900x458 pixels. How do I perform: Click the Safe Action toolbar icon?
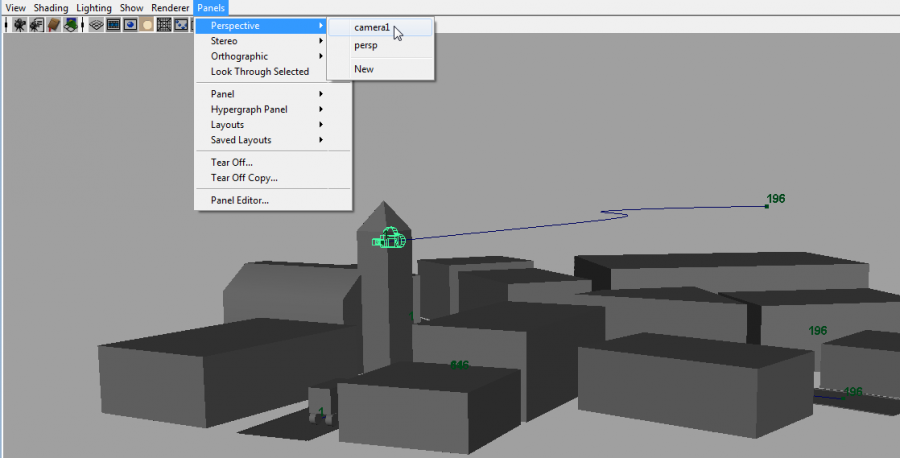point(181,24)
